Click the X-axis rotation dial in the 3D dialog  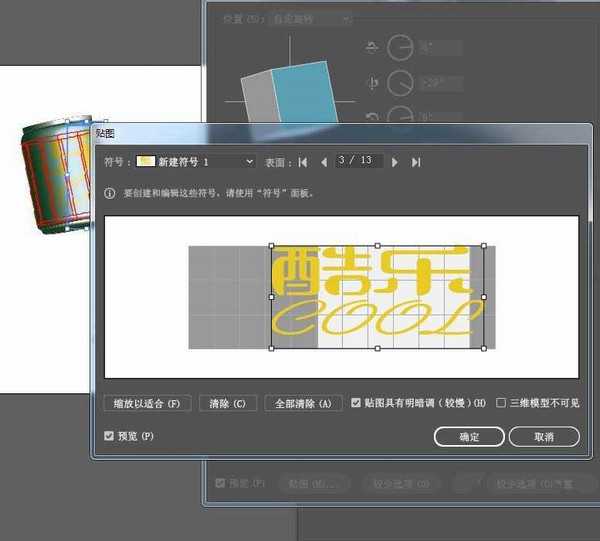[x=400, y=48]
